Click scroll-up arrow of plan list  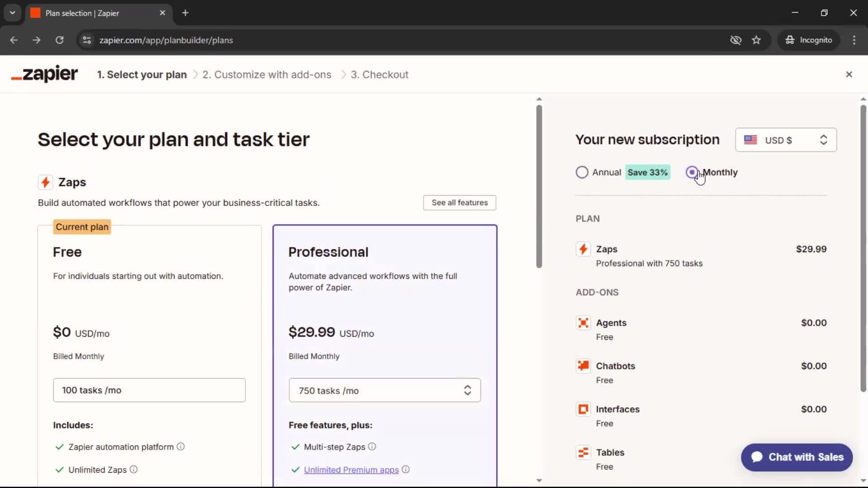click(x=539, y=99)
